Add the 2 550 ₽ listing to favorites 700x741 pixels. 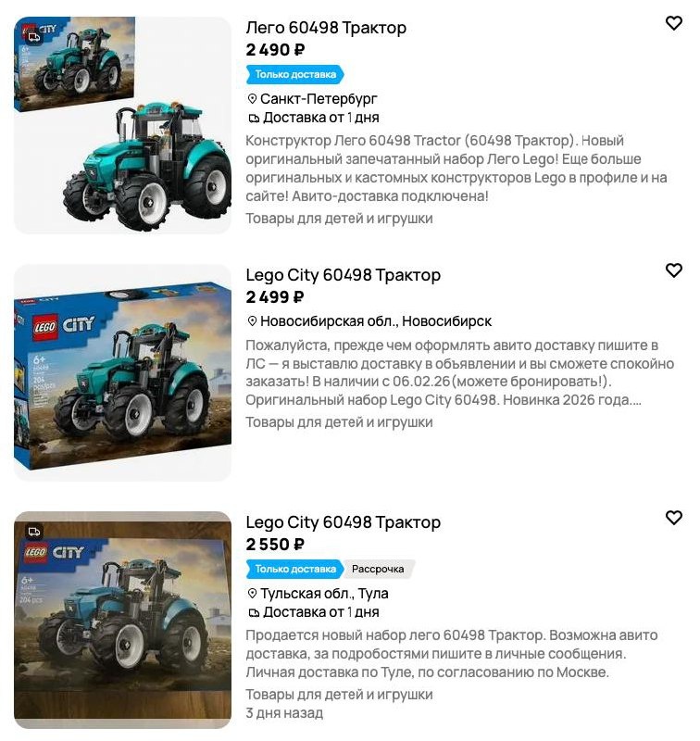[673, 518]
